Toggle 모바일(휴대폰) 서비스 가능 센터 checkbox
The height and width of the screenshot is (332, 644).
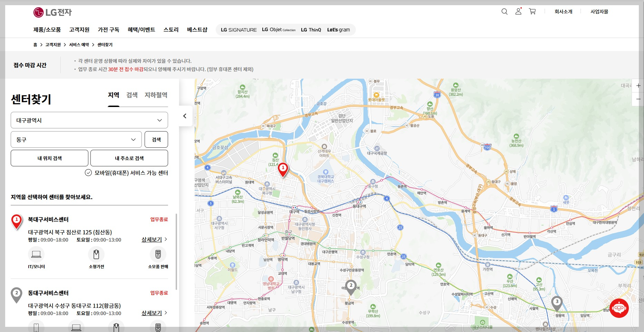[88, 173]
